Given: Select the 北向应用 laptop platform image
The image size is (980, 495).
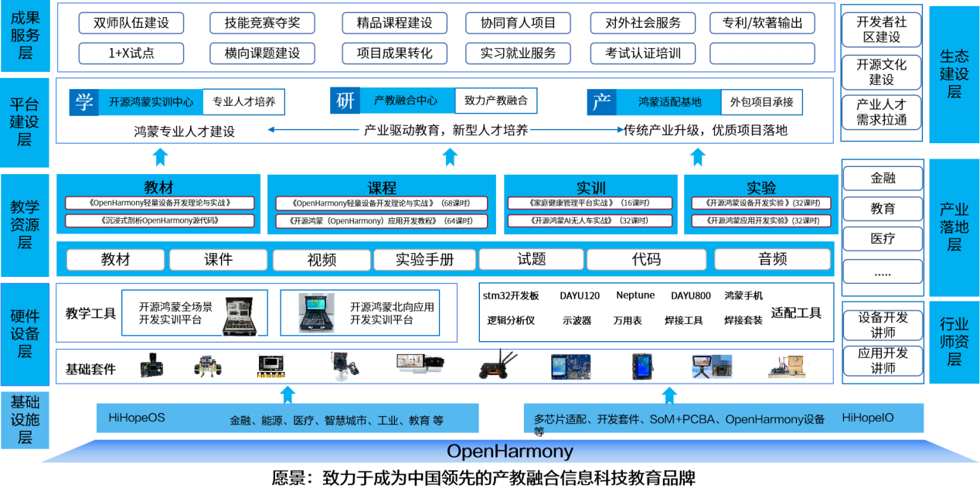Looking at the screenshot, I should (317, 312).
